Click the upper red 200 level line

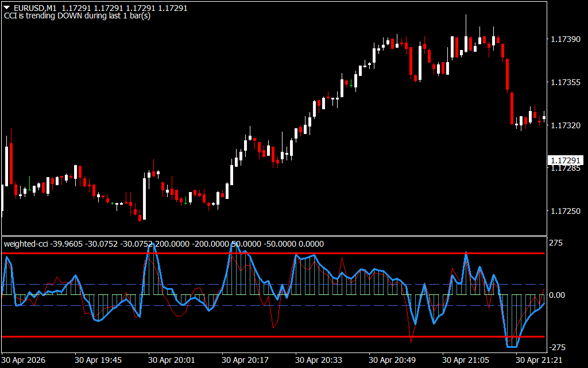coord(274,254)
